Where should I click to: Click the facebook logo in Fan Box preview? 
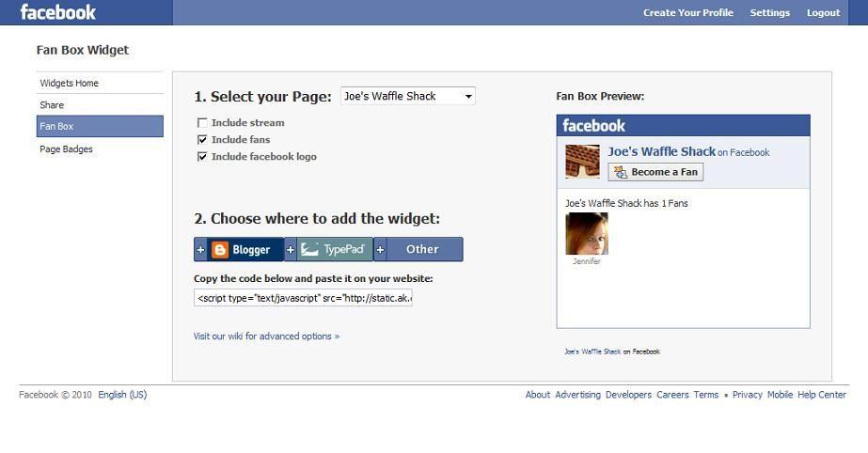[593, 126]
